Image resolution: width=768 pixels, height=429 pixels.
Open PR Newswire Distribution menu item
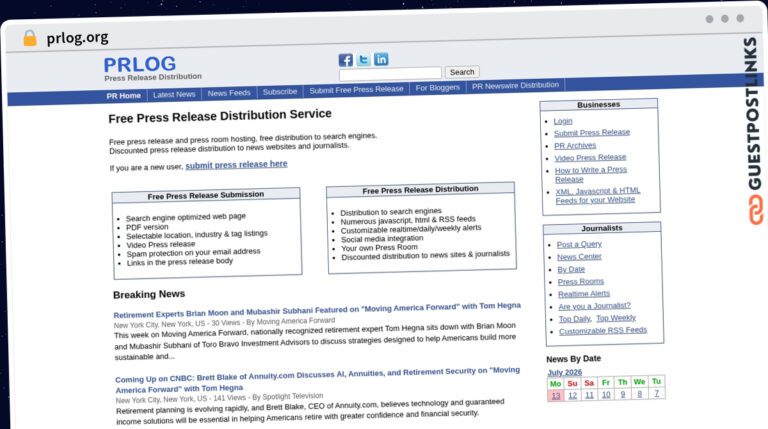coord(515,85)
